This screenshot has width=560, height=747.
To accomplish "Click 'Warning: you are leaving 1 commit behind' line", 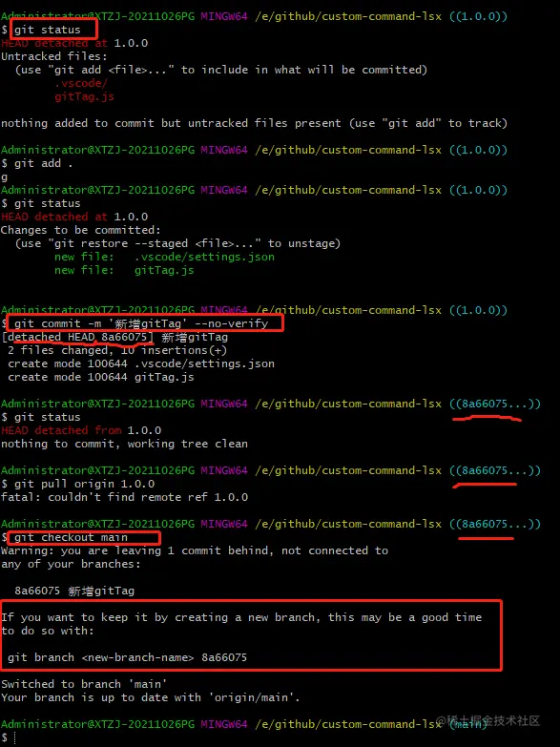I will [195, 550].
